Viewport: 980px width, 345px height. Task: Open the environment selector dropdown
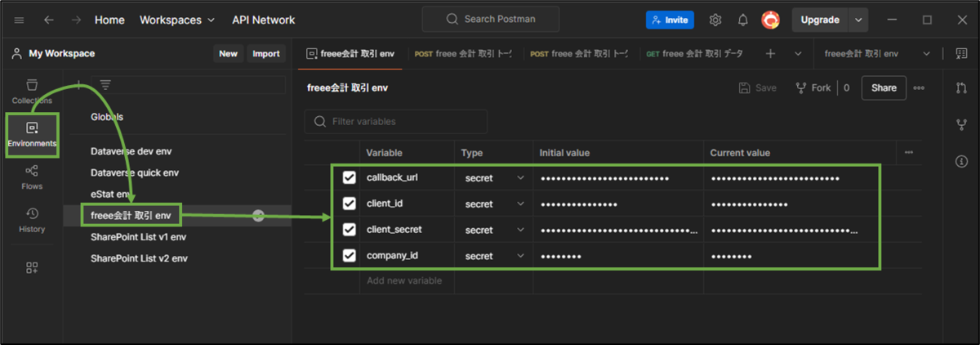coord(877,54)
